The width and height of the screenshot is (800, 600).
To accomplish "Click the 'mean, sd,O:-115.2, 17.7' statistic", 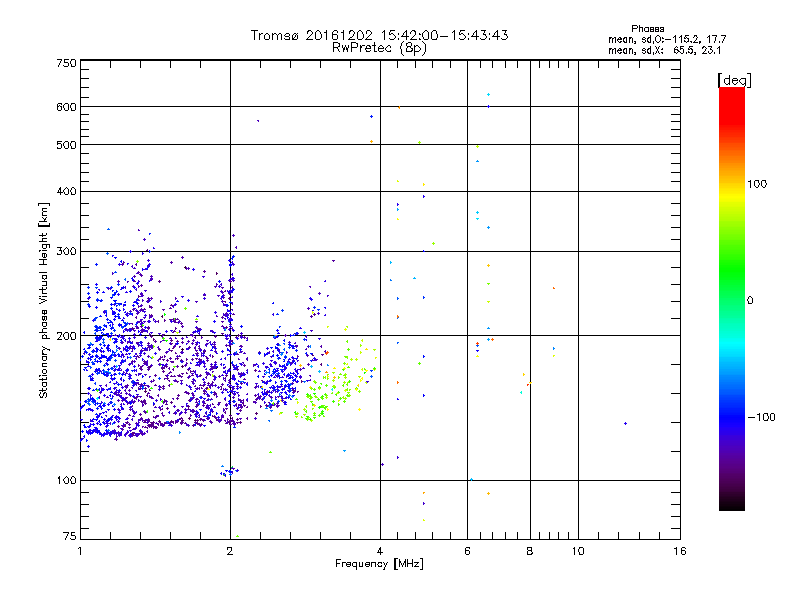I will coord(667,39).
